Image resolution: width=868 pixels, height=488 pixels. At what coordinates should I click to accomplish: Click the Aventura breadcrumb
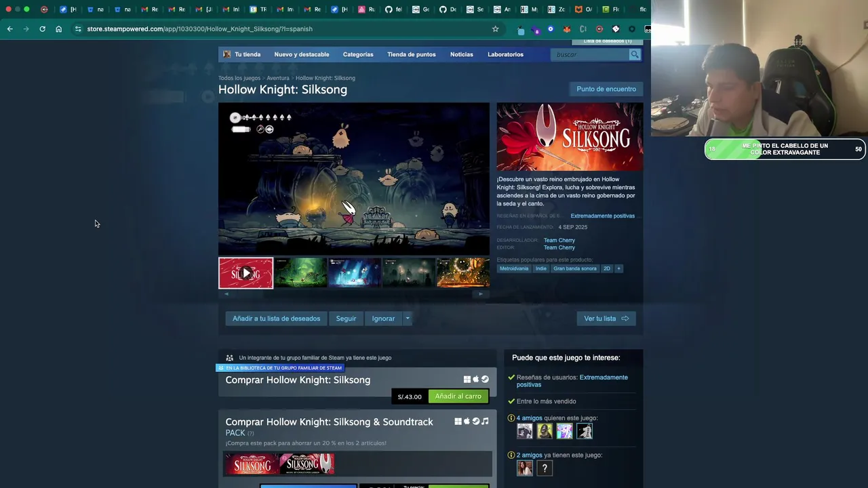[x=278, y=78]
